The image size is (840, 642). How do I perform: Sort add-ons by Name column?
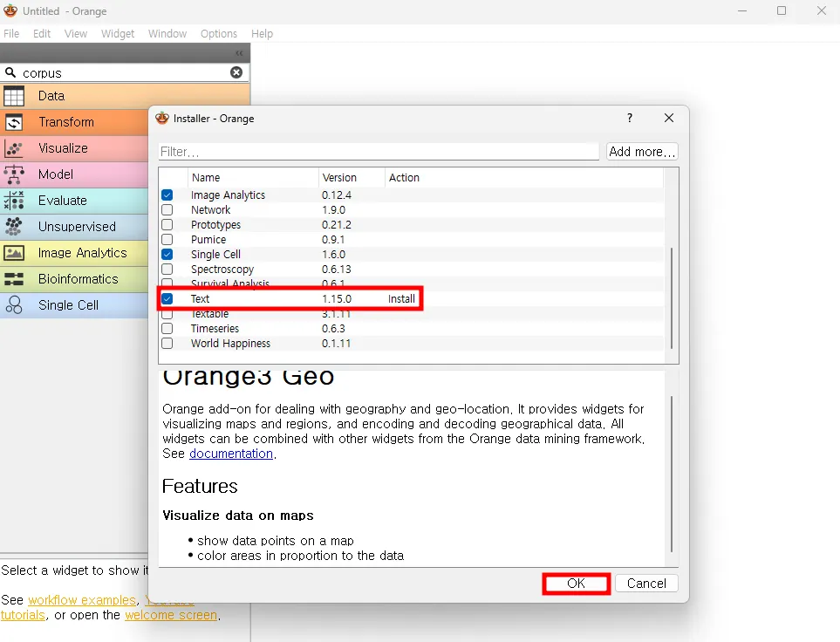(x=253, y=177)
